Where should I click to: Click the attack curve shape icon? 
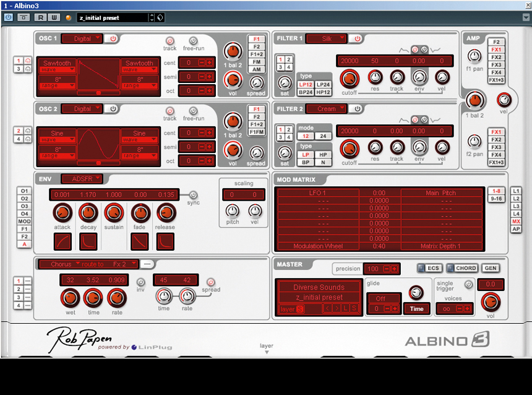click(x=62, y=241)
